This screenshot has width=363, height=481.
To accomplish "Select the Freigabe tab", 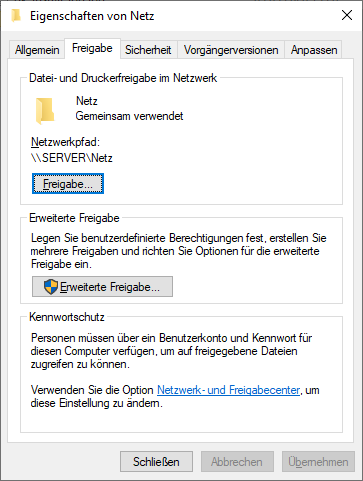I will point(92,48).
